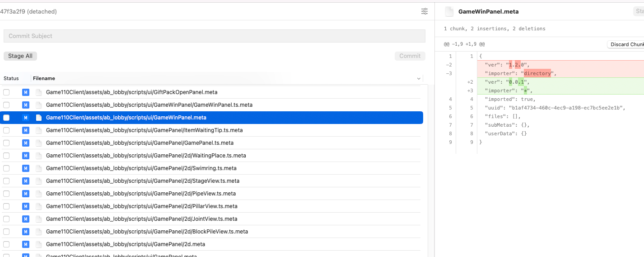Select the BlockPileView.ts.meta file row

tap(147, 232)
